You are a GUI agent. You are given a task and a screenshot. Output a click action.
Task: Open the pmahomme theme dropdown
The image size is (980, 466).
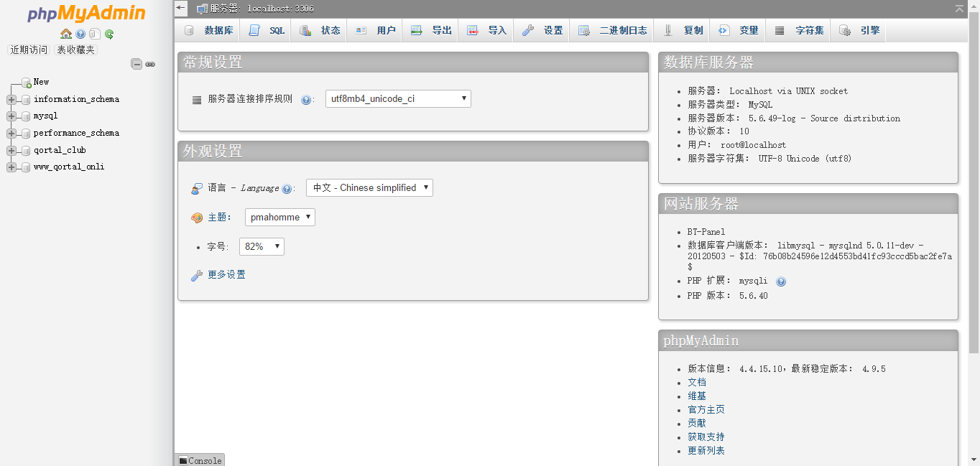pos(280,217)
